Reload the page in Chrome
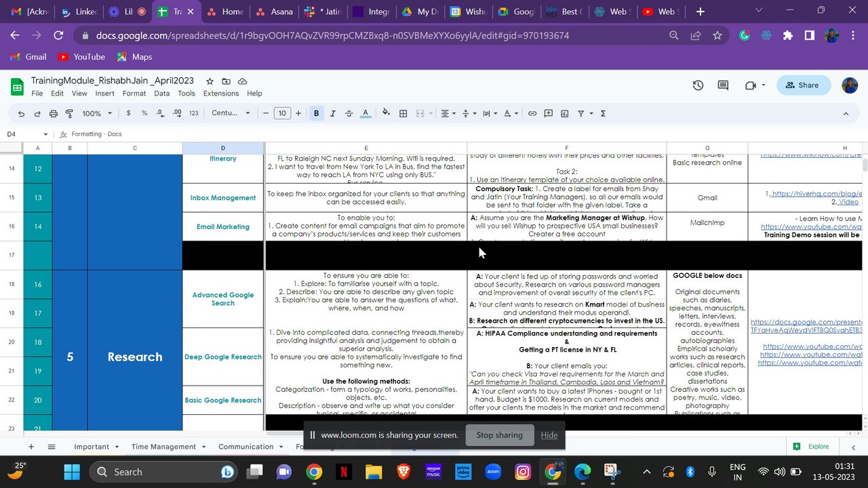868x488 pixels. [x=58, y=35]
